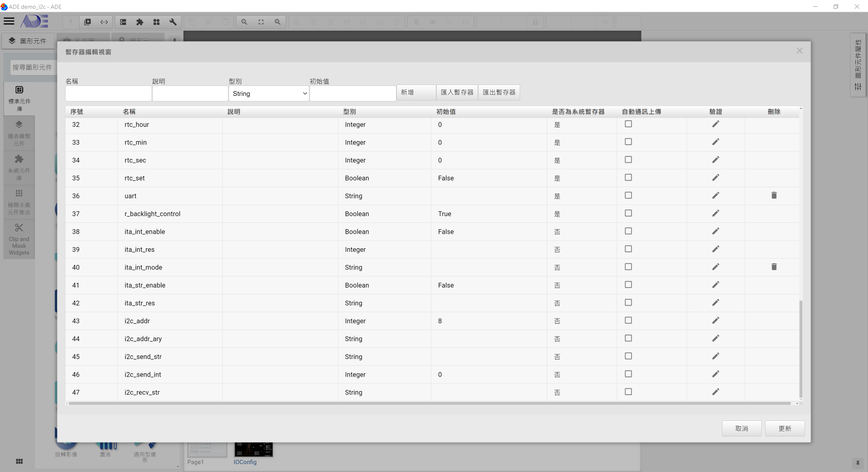Click the 新增 add button
868x472 pixels.
point(415,93)
